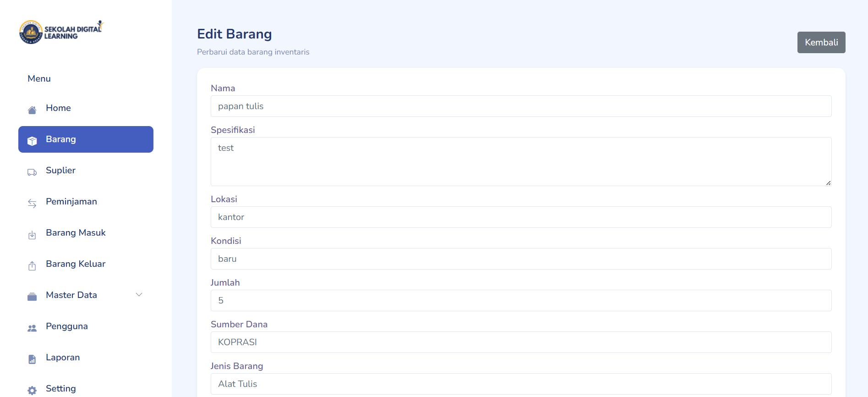Click the Home house icon
The height and width of the screenshot is (397, 868).
pyautogui.click(x=32, y=110)
